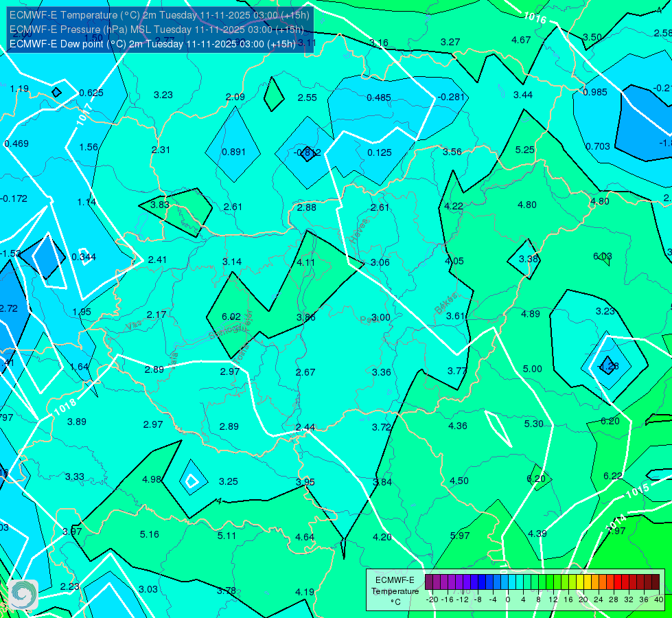
Task: Click the yellow swatch near 20 on legend
Action: click(580, 582)
